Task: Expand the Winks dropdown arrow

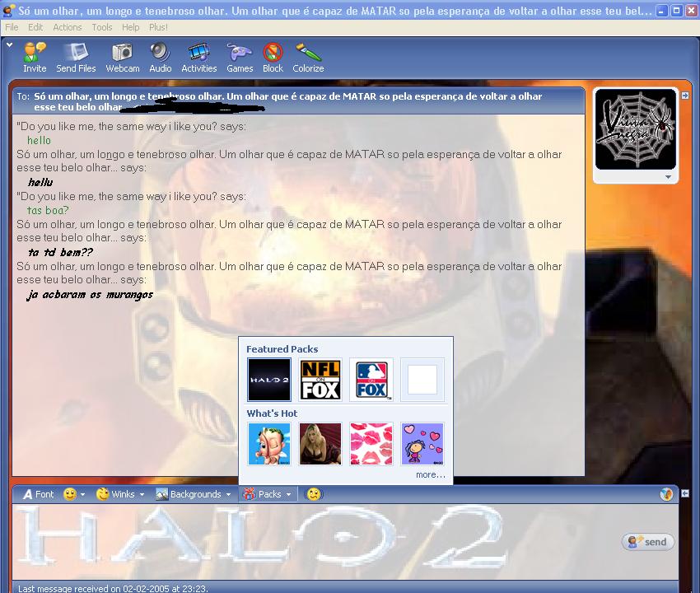Action: tap(142, 495)
